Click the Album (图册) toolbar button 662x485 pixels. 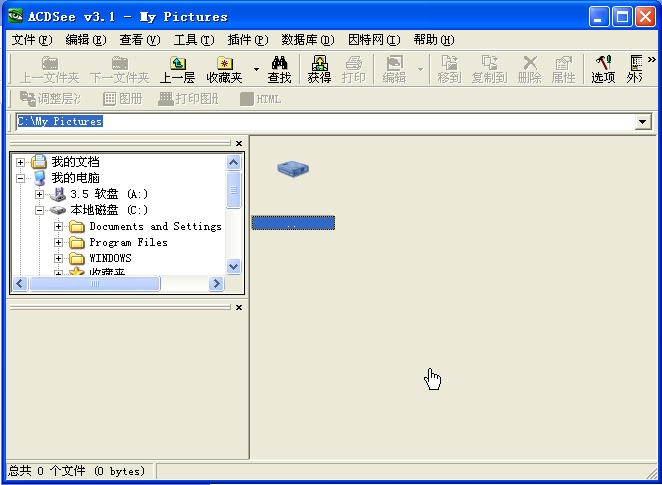[x=123, y=99]
